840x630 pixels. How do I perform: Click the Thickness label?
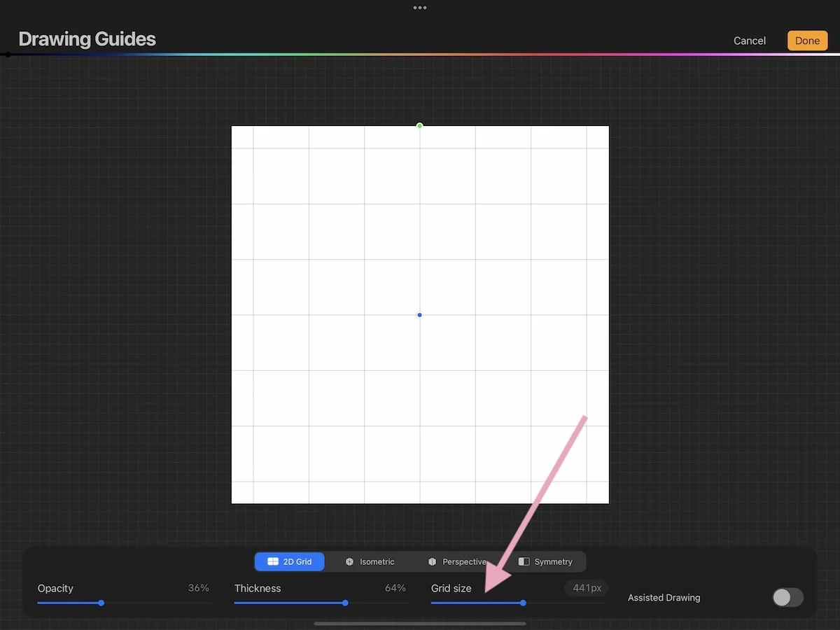[258, 588]
